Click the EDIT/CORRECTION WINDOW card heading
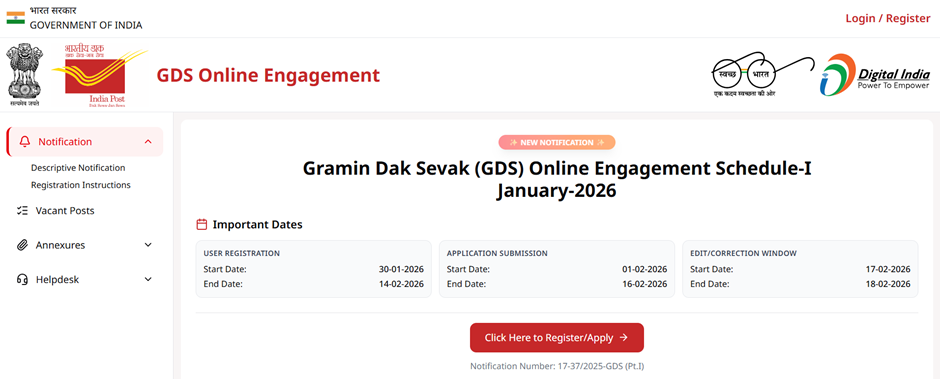The image size is (940, 379). [743, 254]
